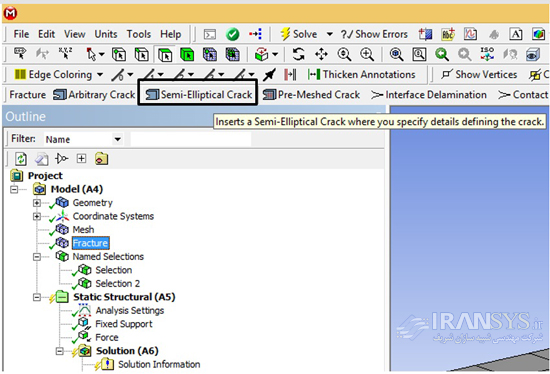Open the File menu

21,34
